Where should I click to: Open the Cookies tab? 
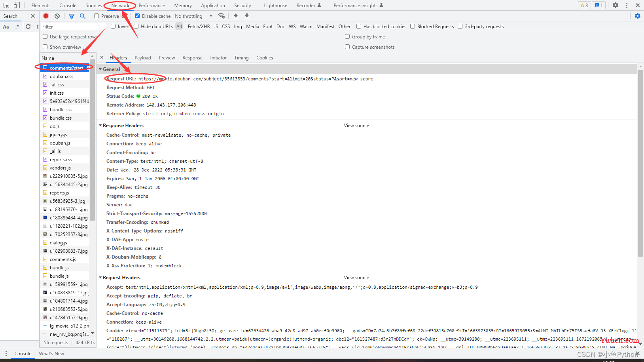(x=265, y=57)
